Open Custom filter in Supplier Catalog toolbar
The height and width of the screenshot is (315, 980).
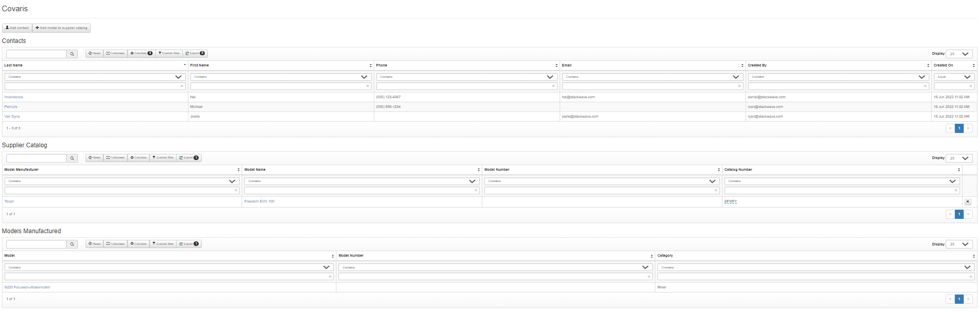tap(163, 157)
